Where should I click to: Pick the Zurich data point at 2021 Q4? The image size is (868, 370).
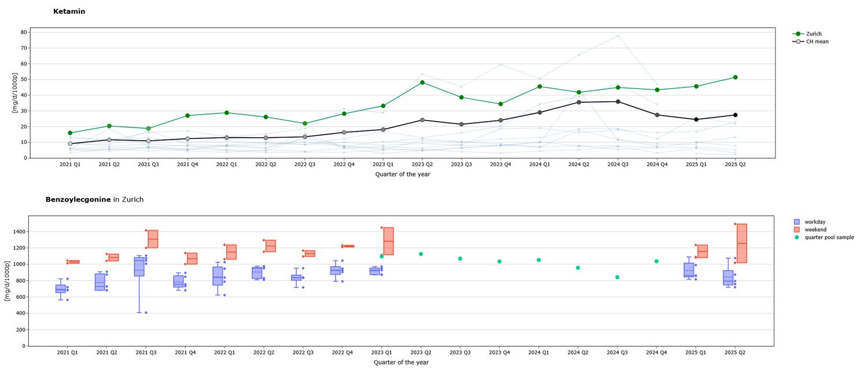pos(187,116)
